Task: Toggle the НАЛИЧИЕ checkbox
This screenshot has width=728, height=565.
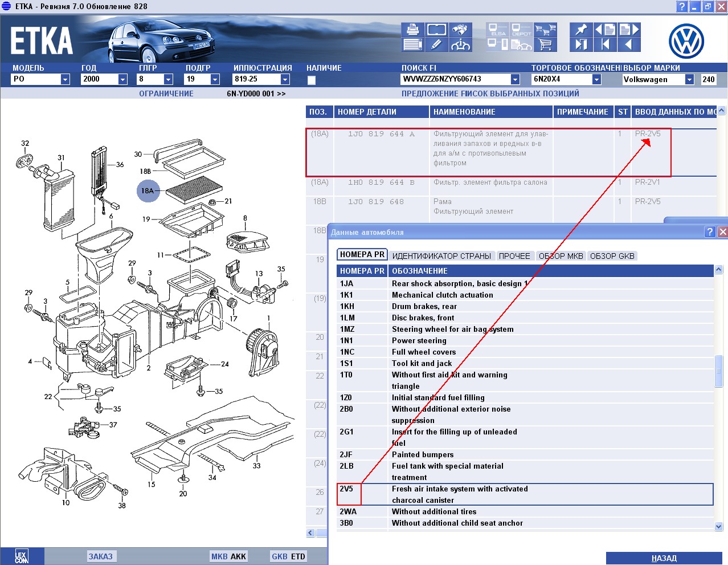Action: coord(312,80)
